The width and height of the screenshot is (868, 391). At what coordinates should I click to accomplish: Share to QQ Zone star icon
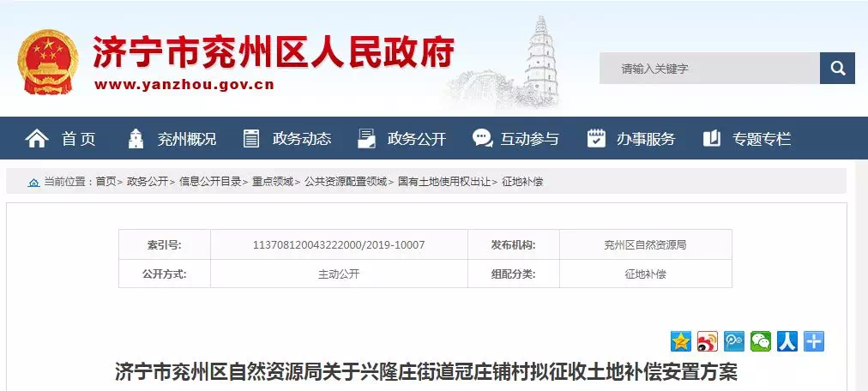tap(681, 341)
